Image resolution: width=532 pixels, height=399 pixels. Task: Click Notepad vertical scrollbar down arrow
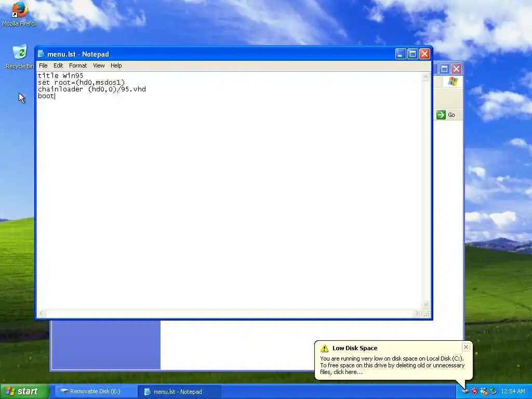[425, 304]
